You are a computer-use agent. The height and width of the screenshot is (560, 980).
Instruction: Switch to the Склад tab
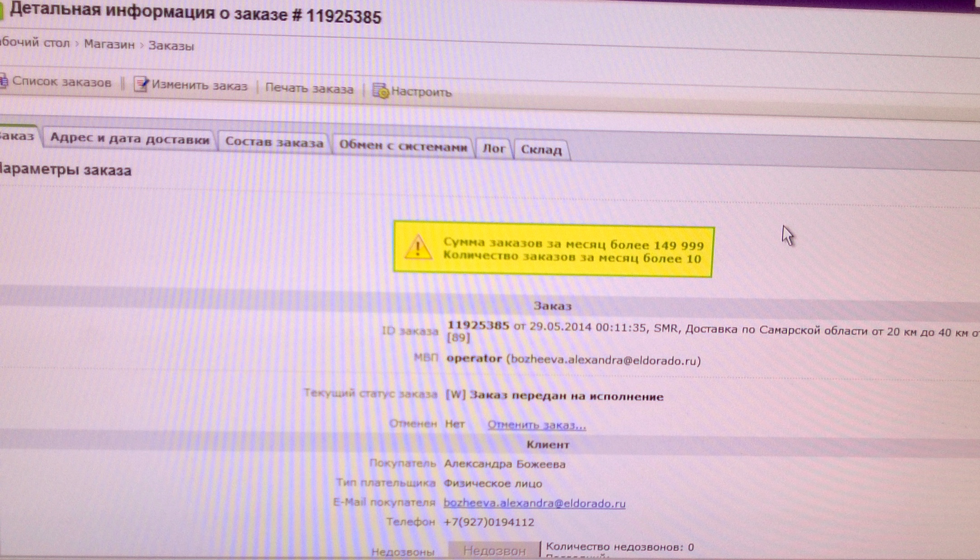tap(541, 150)
